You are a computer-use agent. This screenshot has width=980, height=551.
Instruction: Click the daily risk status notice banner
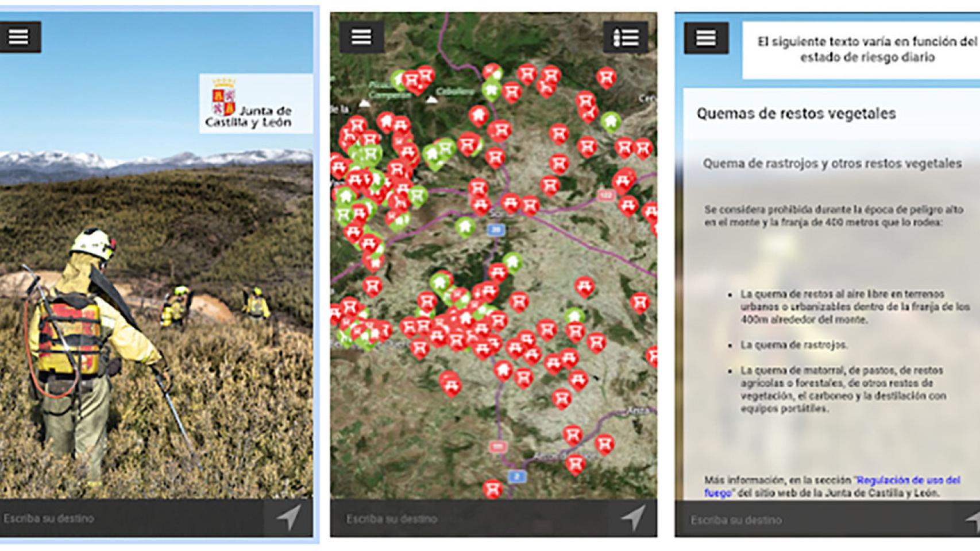[x=861, y=49]
